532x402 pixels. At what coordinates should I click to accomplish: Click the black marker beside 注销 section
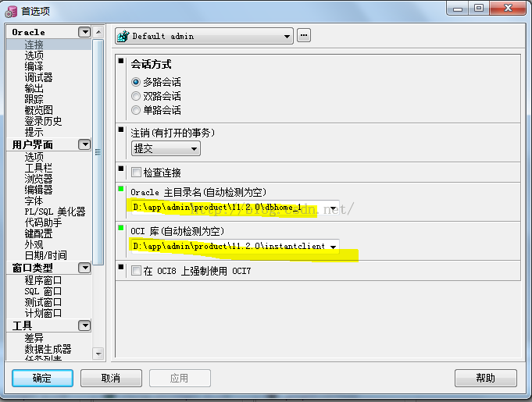pos(121,130)
